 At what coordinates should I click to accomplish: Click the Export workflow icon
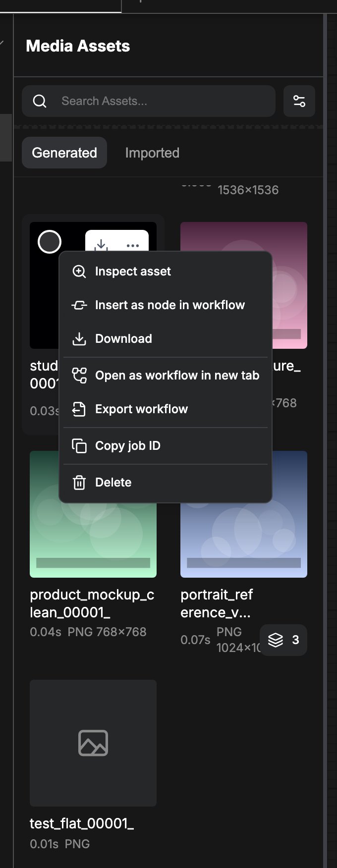point(79,409)
